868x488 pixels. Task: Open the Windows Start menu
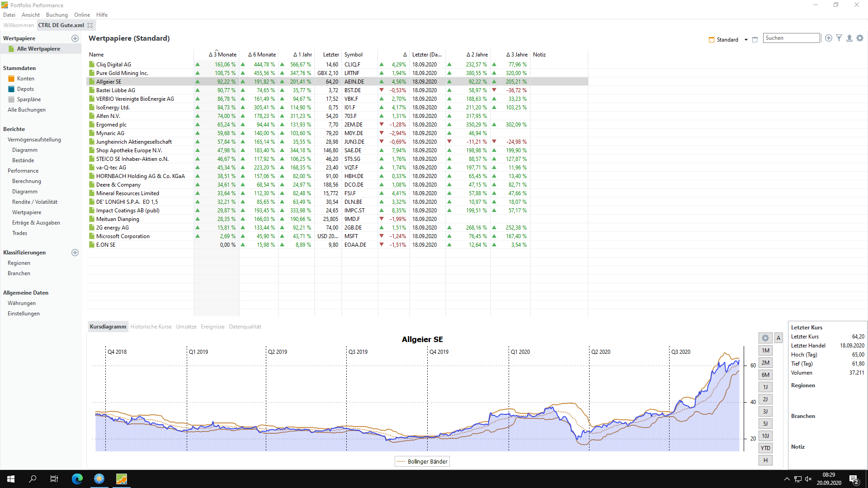(x=11, y=479)
